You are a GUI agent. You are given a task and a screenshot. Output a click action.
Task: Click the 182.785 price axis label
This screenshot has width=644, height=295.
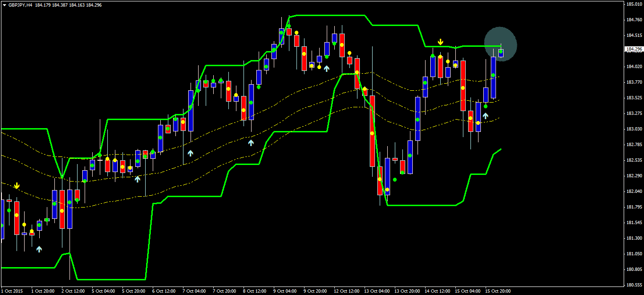pos(634,145)
